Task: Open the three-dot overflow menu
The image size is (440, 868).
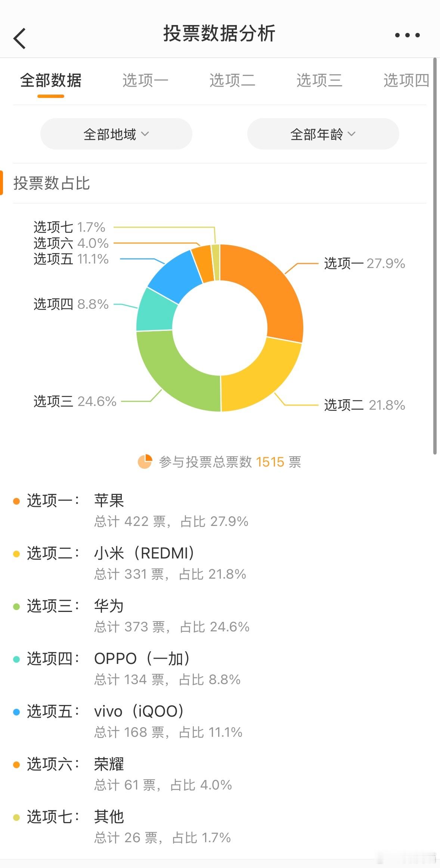Action: [407, 35]
